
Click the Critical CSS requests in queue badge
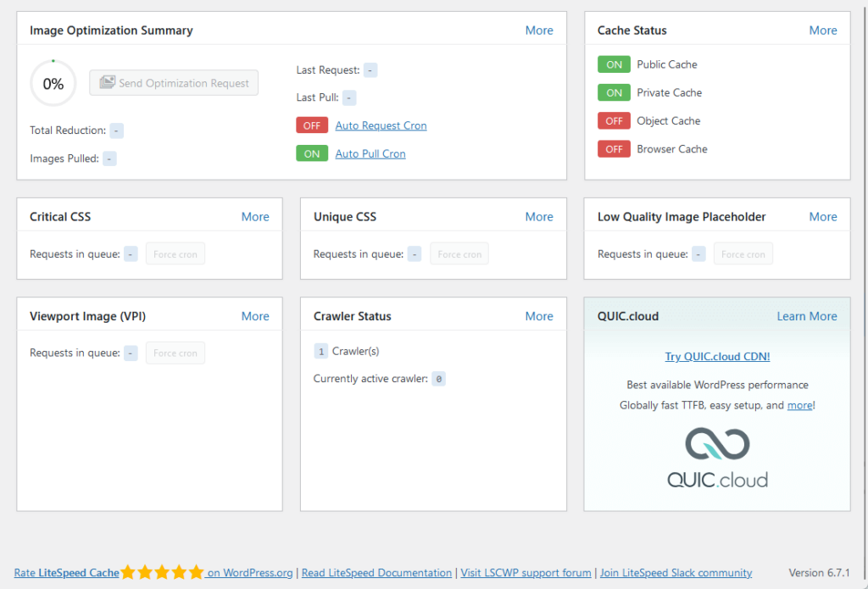tap(131, 254)
